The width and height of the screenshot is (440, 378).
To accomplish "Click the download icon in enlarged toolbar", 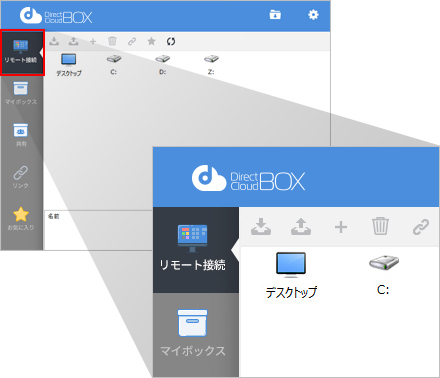I will click(261, 227).
